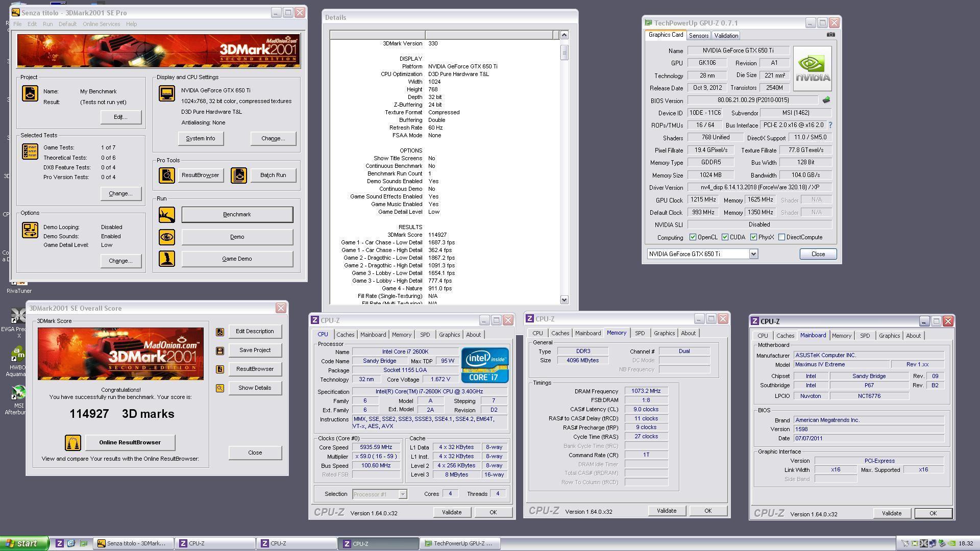Click the 3DMark Score 114927 value in Details

click(437, 235)
